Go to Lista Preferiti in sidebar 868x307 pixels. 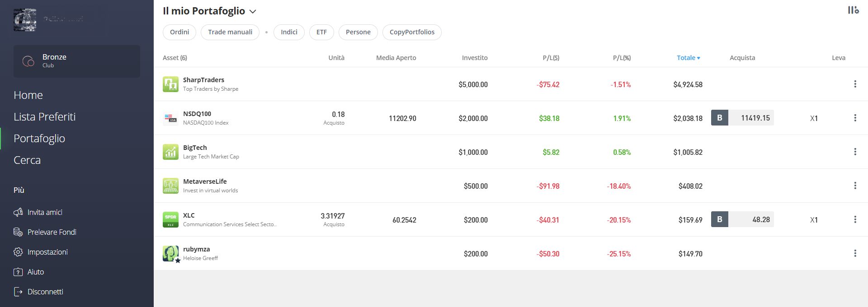coord(45,117)
